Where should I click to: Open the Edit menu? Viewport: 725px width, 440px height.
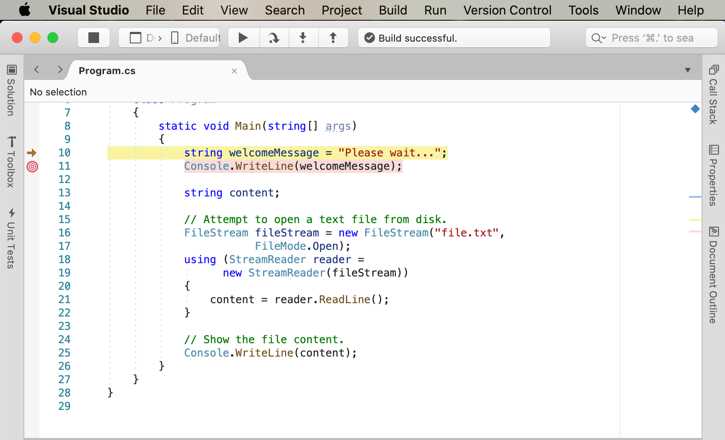pos(192,10)
